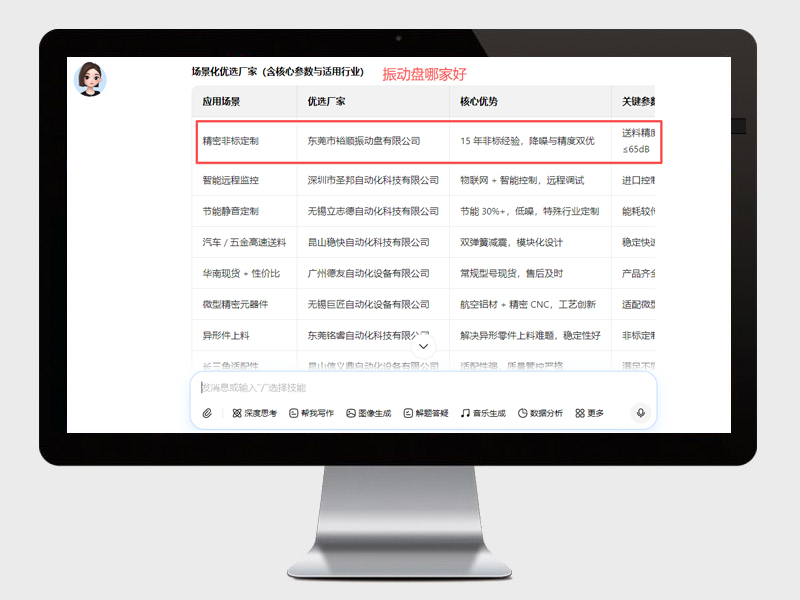Click the 振动盘哪家好 red heading text
Viewport: 800px width, 600px height.
424,74
